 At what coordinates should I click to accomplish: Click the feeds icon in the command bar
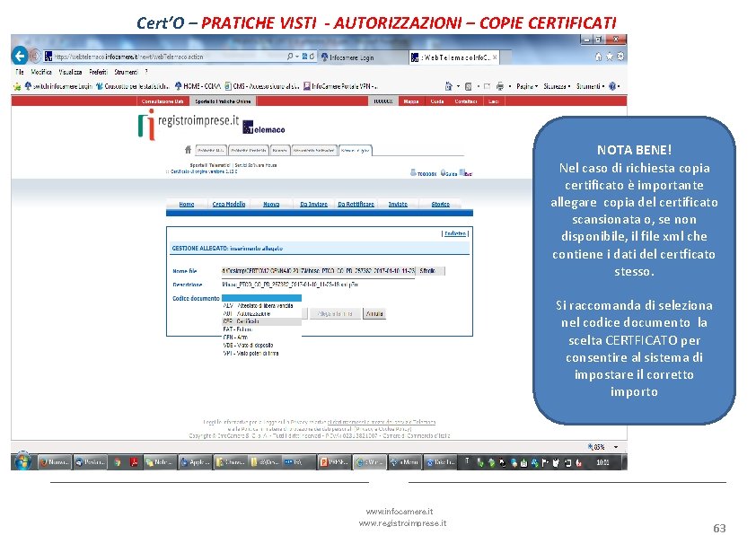pyautogui.click(x=468, y=86)
